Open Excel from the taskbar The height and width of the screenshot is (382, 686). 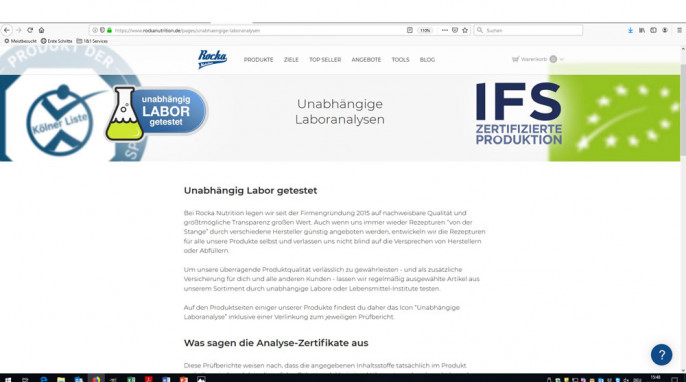tap(131, 379)
